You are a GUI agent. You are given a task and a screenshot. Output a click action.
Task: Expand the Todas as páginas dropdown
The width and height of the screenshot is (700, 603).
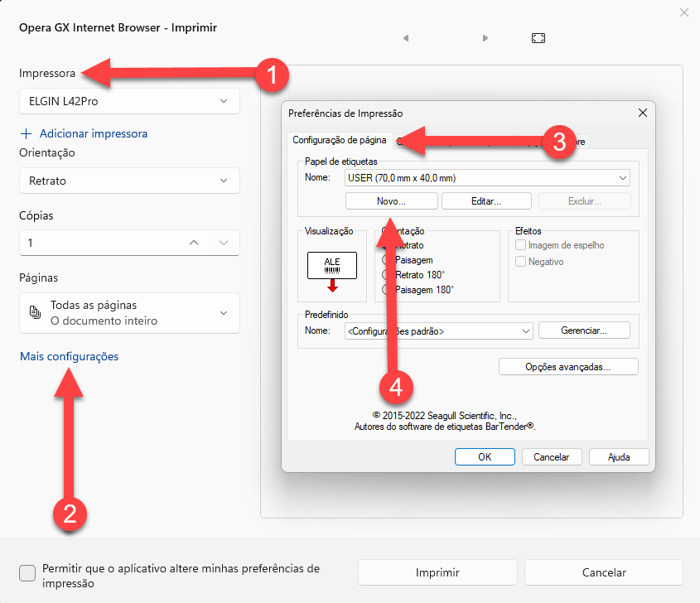coord(129,313)
